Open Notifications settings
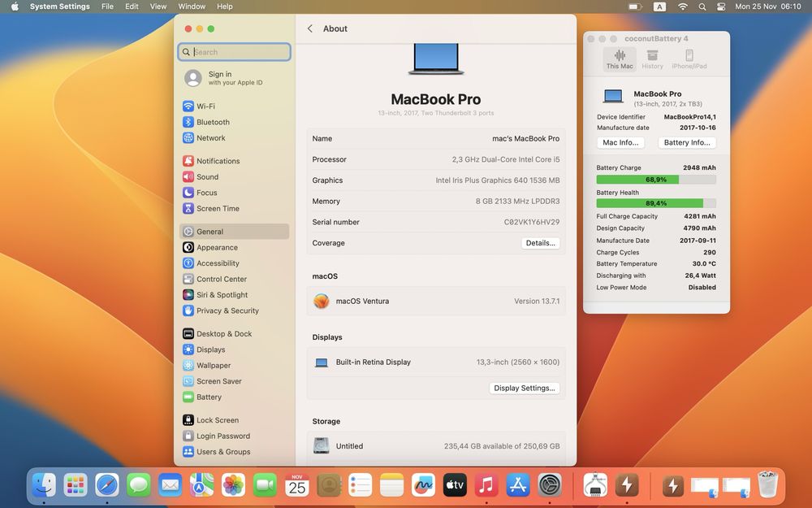The image size is (812, 508). pyautogui.click(x=234, y=161)
